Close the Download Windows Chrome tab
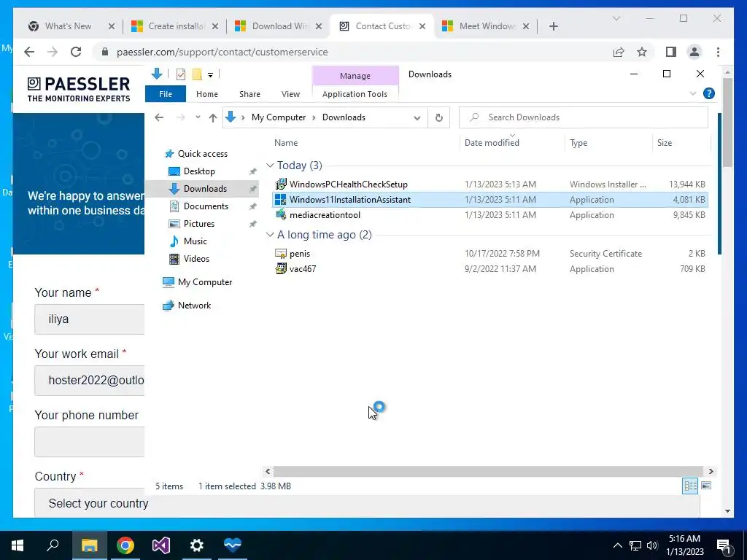This screenshot has width=747, height=560. tap(319, 26)
